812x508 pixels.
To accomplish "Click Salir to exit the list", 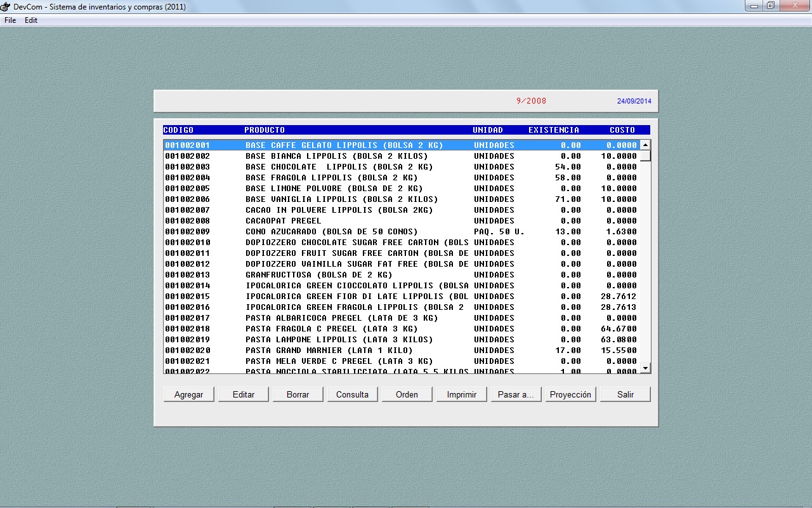I will click(x=625, y=394).
